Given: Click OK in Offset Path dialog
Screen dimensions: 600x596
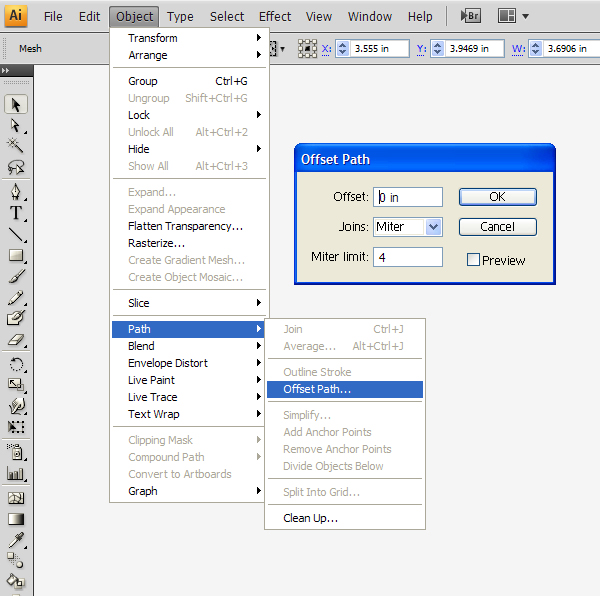Looking at the screenshot, I should pos(497,197).
